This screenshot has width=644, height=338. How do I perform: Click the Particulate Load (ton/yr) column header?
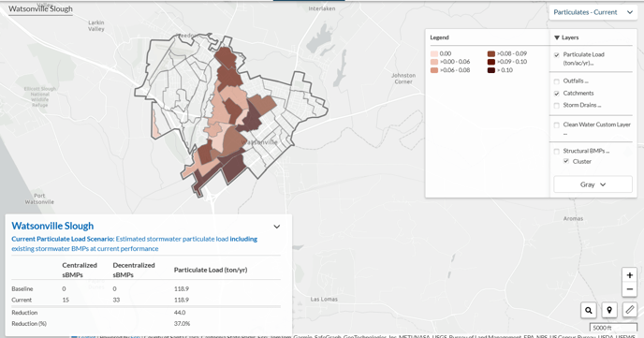[211, 270]
